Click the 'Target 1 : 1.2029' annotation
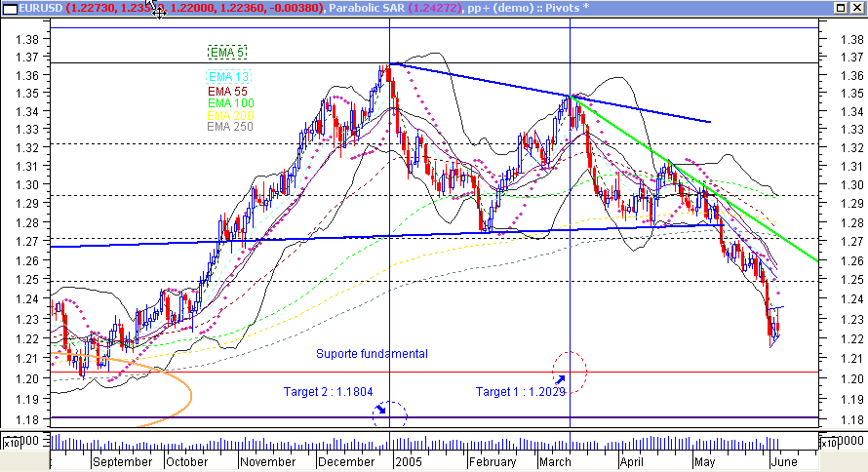The image size is (868, 472). (521, 392)
